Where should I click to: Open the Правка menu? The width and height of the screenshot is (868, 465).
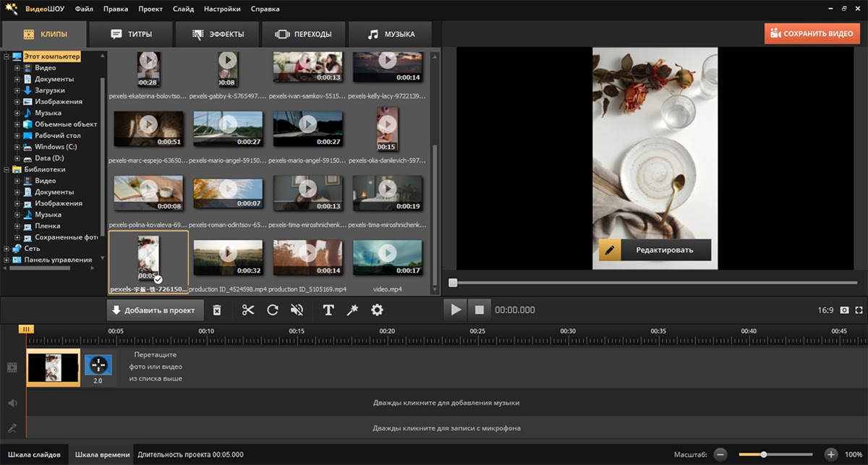coord(116,9)
